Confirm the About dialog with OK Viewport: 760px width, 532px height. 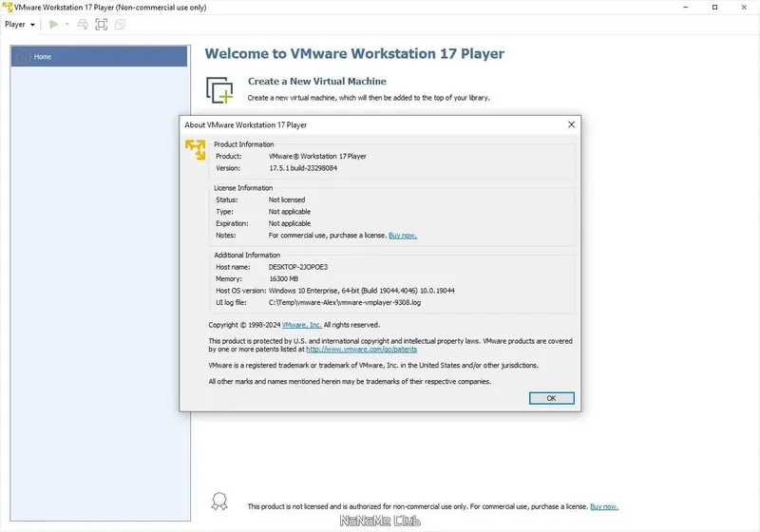(x=552, y=398)
